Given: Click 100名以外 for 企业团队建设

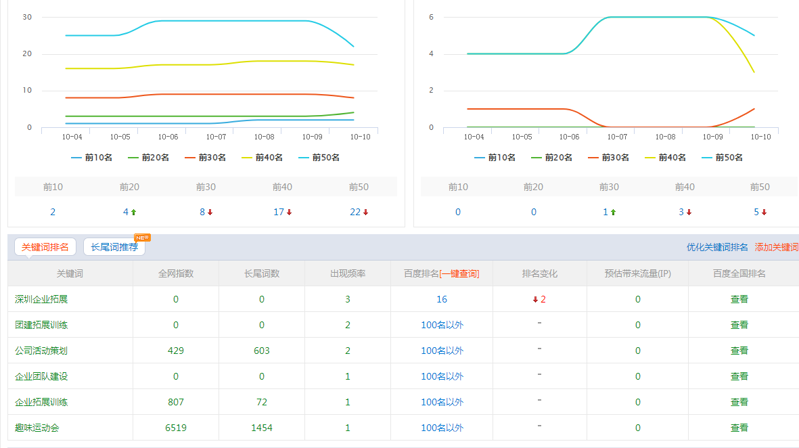Looking at the screenshot, I should tap(442, 376).
